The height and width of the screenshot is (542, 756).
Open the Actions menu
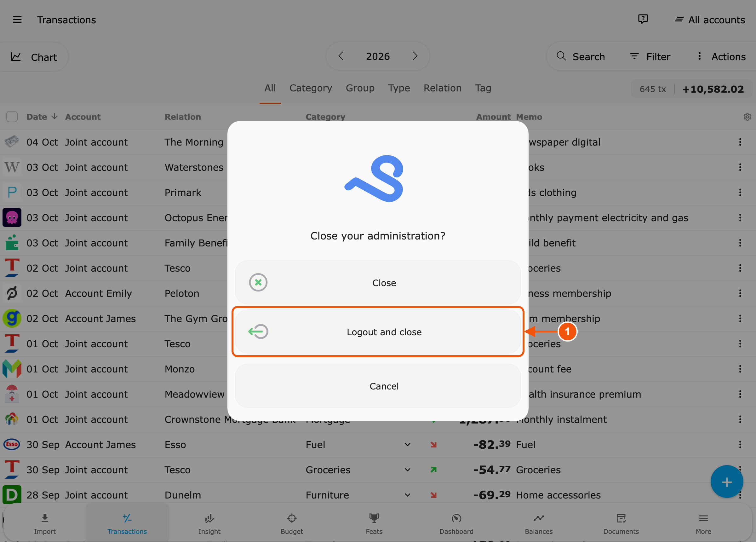click(x=721, y=56)
